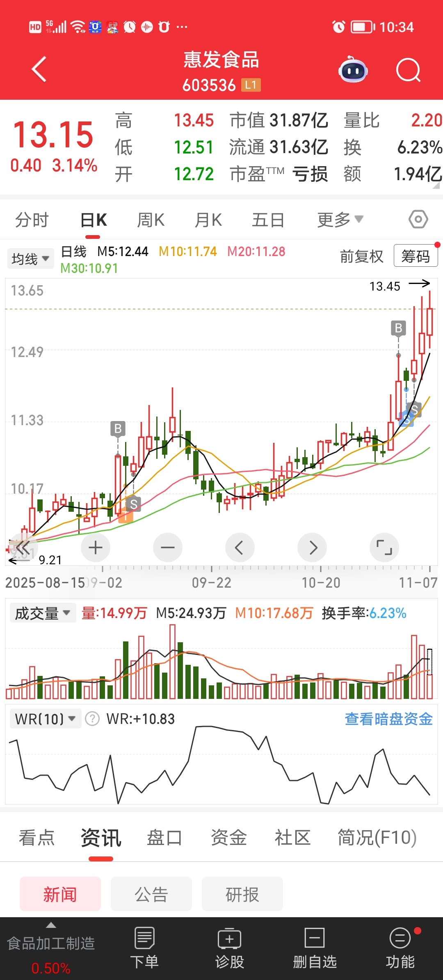Expand chart to fullscreen icon
Image resolution: width=443 pixels, height=980 pixels.
(384, 547)
